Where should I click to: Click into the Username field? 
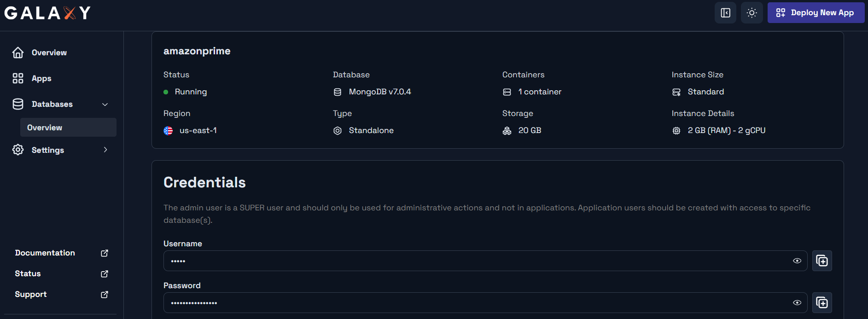point(485,261)
